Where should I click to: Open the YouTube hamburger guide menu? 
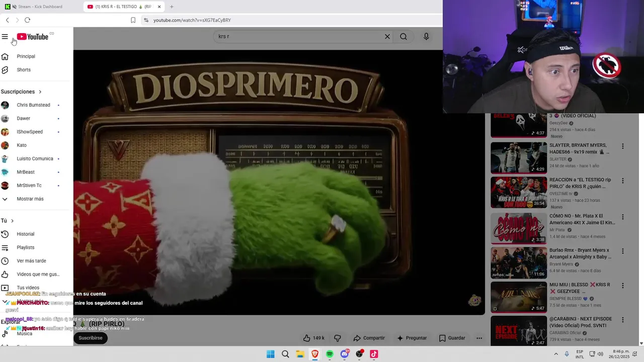pyautogui.click(x=5, y=37)
